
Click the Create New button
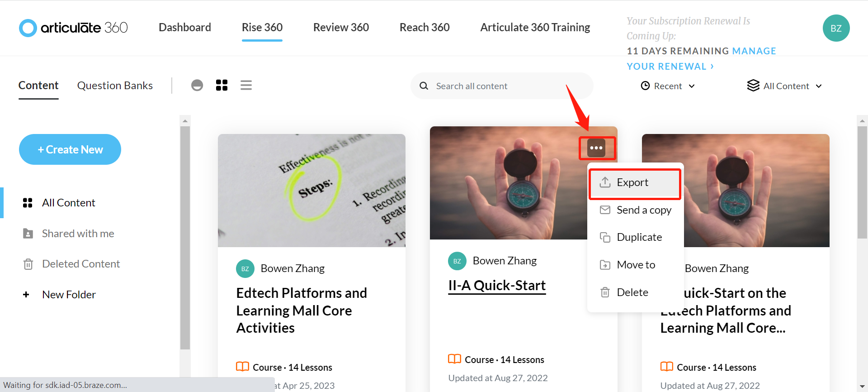70,149
